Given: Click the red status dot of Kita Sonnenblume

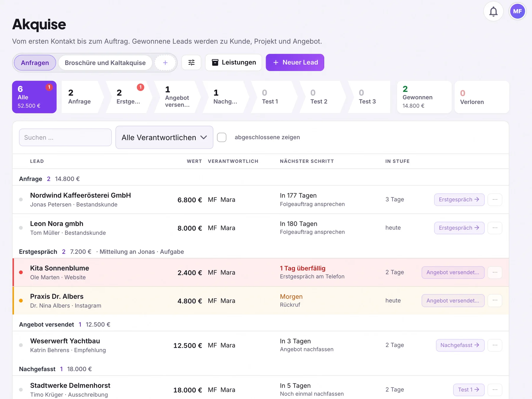Looking at the screenshot, I should pos(21,272).
